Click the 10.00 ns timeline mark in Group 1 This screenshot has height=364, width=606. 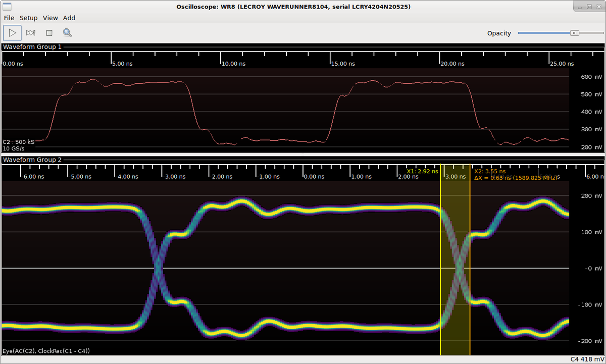[x=234, y=64]
